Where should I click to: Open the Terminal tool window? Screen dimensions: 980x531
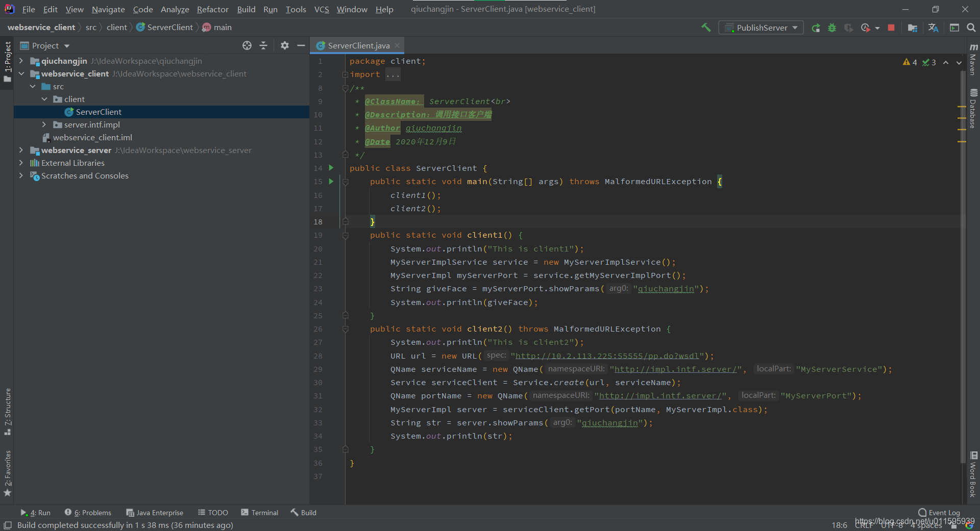(260, 513)
